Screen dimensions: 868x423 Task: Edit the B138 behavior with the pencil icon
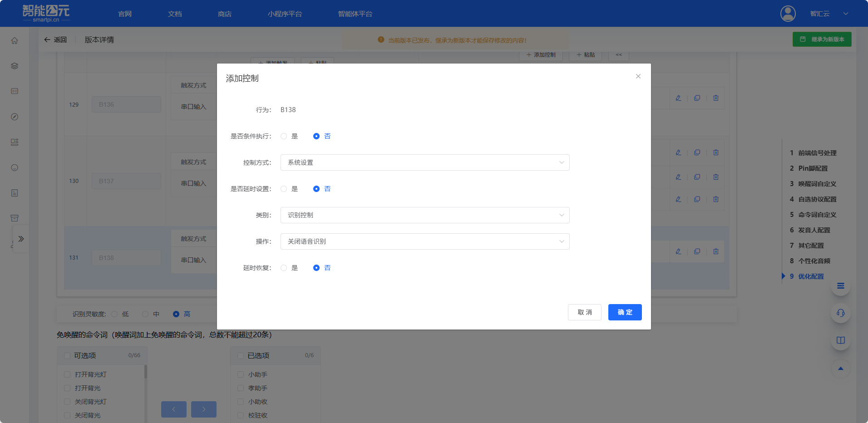pyautogui.click(x=678, y=251)
